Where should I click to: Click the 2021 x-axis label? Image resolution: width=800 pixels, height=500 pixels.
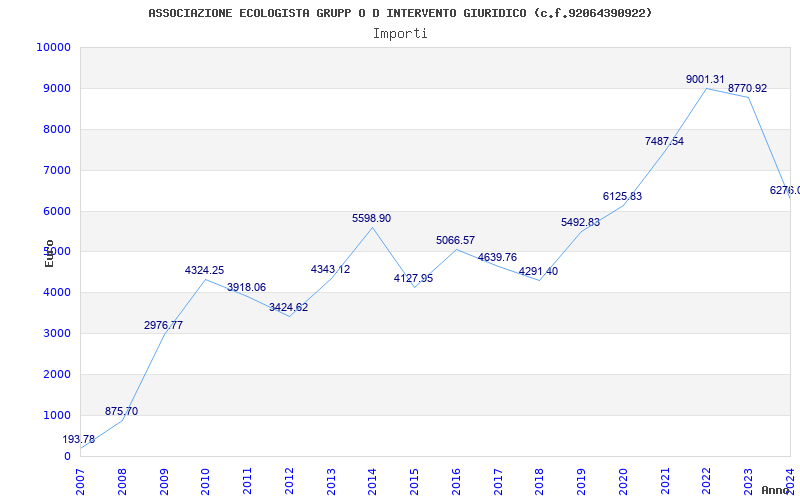[x=665, y=482]
